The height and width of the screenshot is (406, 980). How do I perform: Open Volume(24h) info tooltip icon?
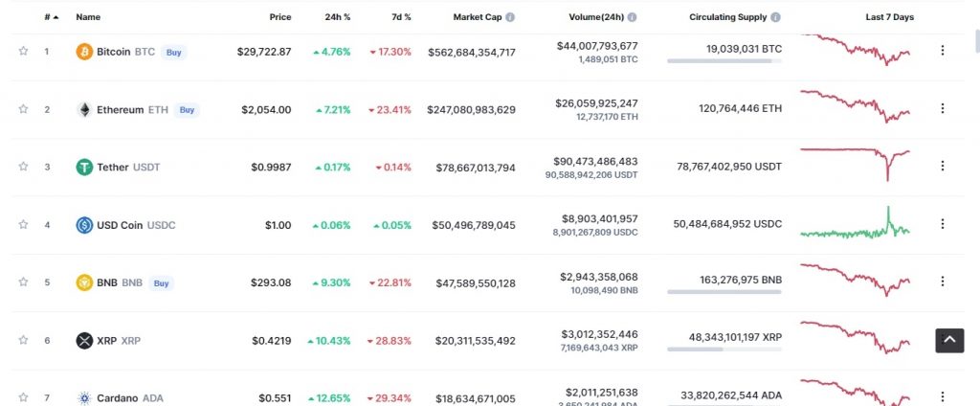click(632, 17)
